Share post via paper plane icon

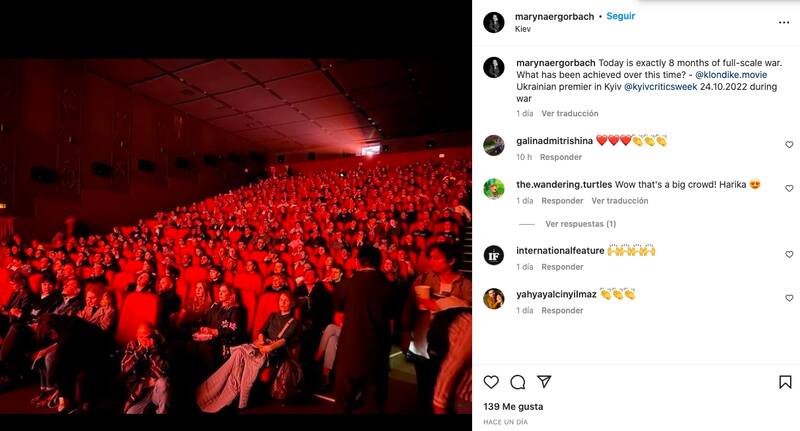click(544, 382)
